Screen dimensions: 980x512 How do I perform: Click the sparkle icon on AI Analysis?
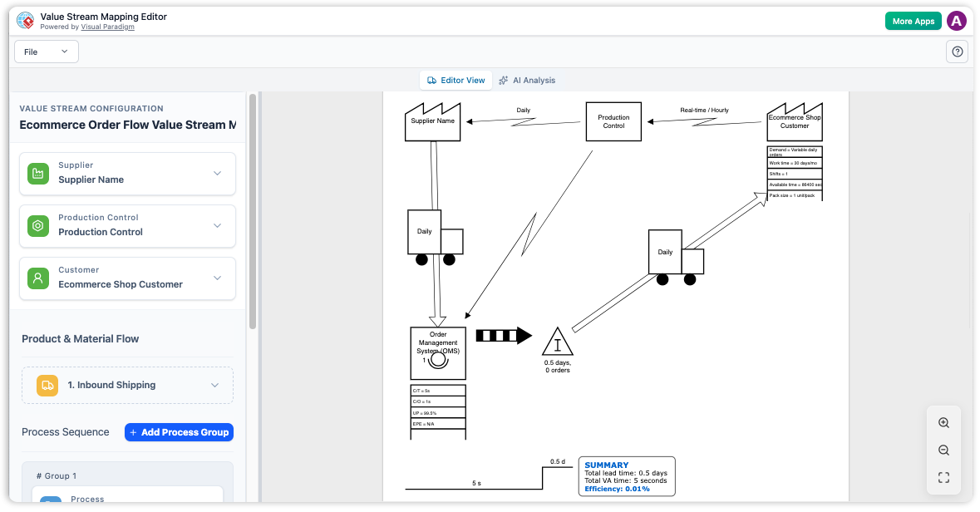[x=502, y=80]
